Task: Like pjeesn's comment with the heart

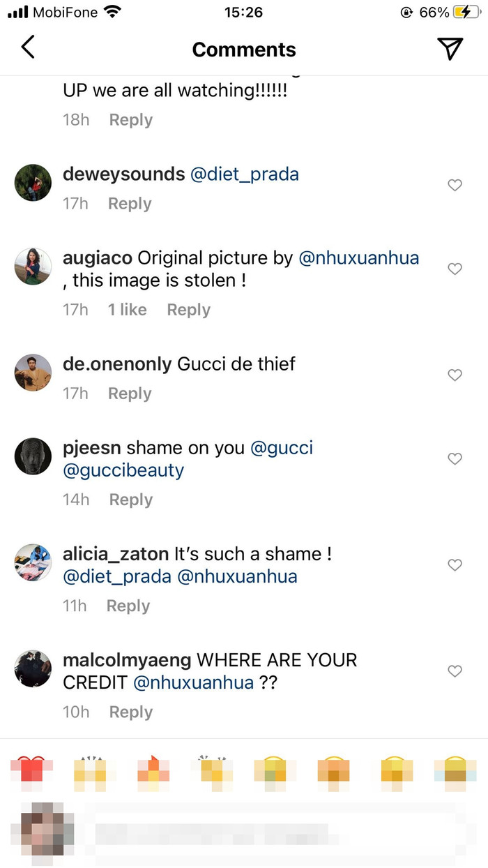Action: (x=455, y=458)
